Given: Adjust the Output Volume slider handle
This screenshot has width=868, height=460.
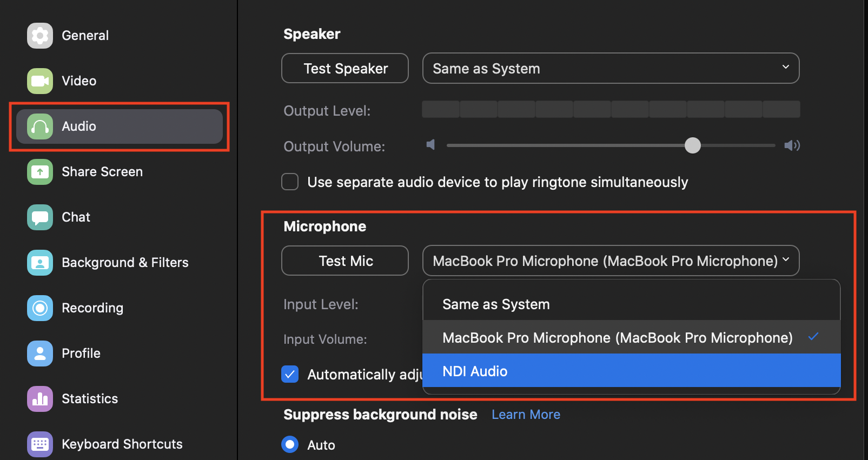Looking at the screenshot, I should click(x=692, y=145).
